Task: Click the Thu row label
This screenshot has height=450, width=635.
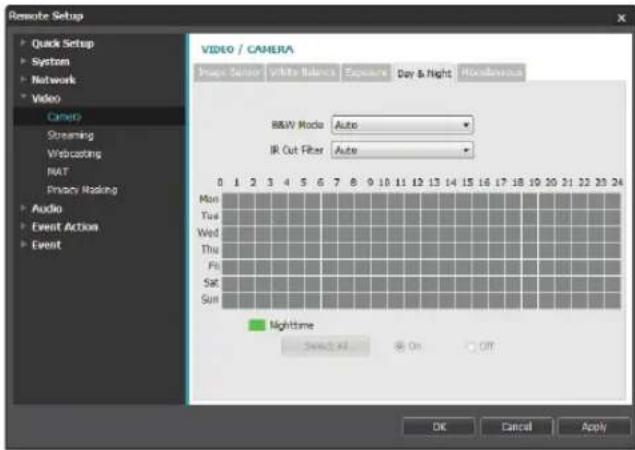Action: 210,249
